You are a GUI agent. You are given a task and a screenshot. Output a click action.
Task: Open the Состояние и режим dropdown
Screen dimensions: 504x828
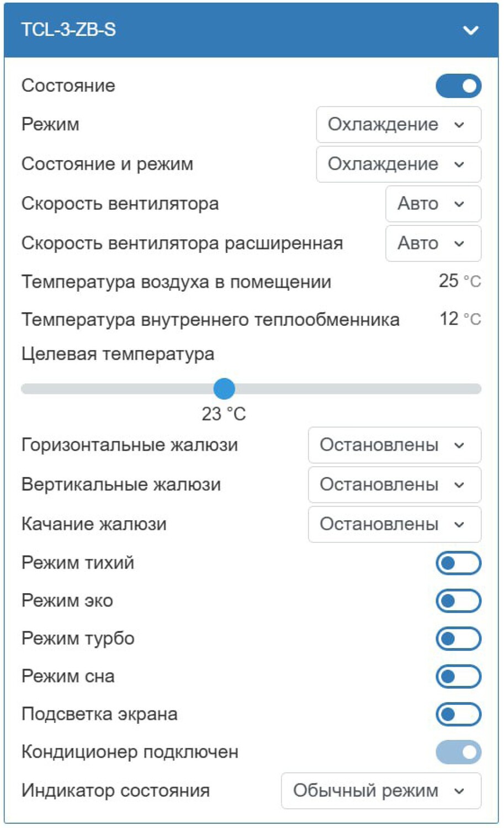399,164
